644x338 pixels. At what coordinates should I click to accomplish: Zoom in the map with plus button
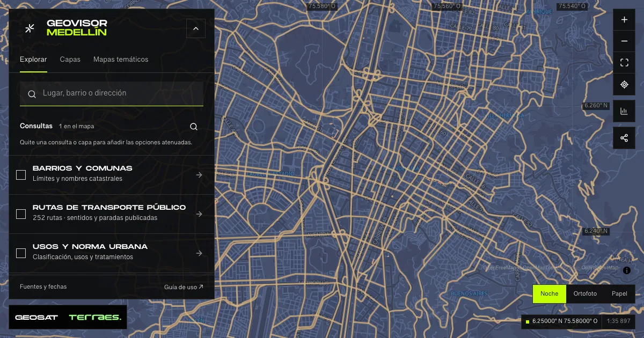(624, 20)
